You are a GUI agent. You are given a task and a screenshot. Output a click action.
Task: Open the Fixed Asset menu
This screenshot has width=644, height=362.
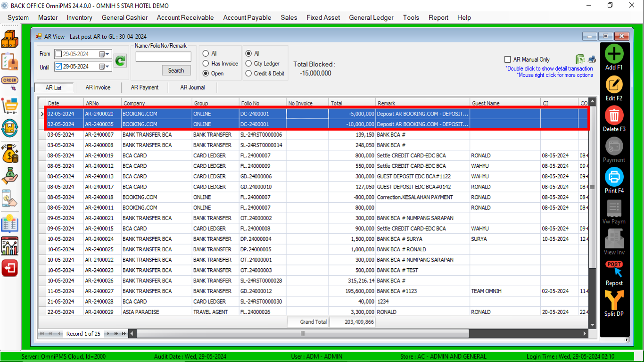(x=323, y=17)
